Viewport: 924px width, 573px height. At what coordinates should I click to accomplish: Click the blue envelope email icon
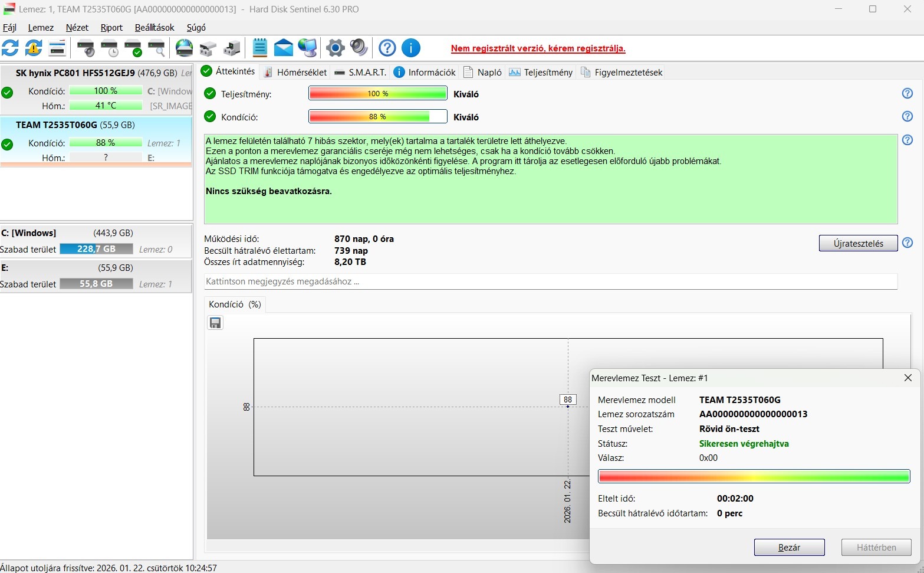[284, 48]
